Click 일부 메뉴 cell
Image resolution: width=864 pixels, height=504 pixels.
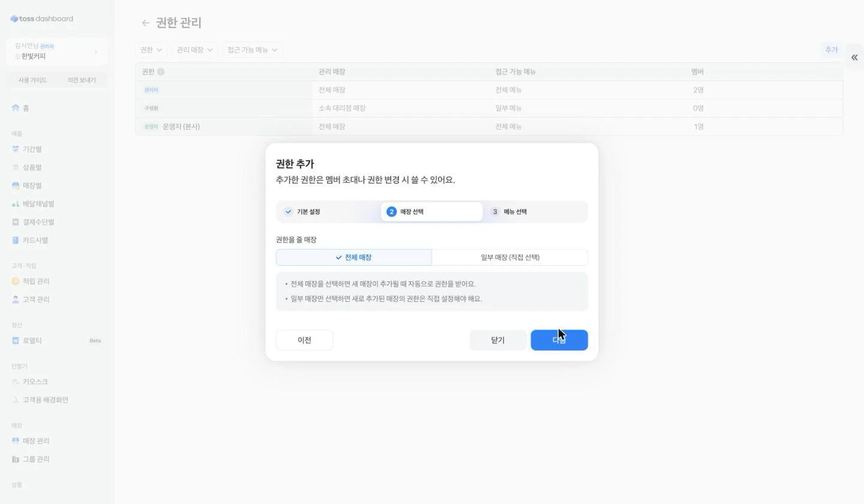pos(508,109)
